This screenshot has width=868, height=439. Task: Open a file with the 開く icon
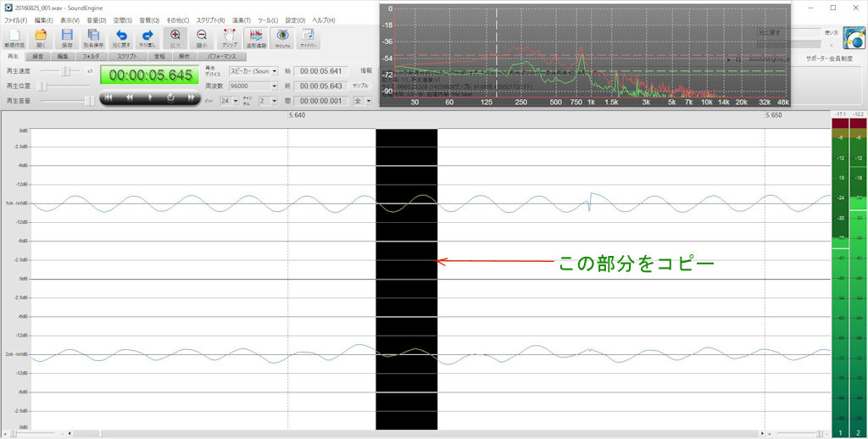coord(41,38)
